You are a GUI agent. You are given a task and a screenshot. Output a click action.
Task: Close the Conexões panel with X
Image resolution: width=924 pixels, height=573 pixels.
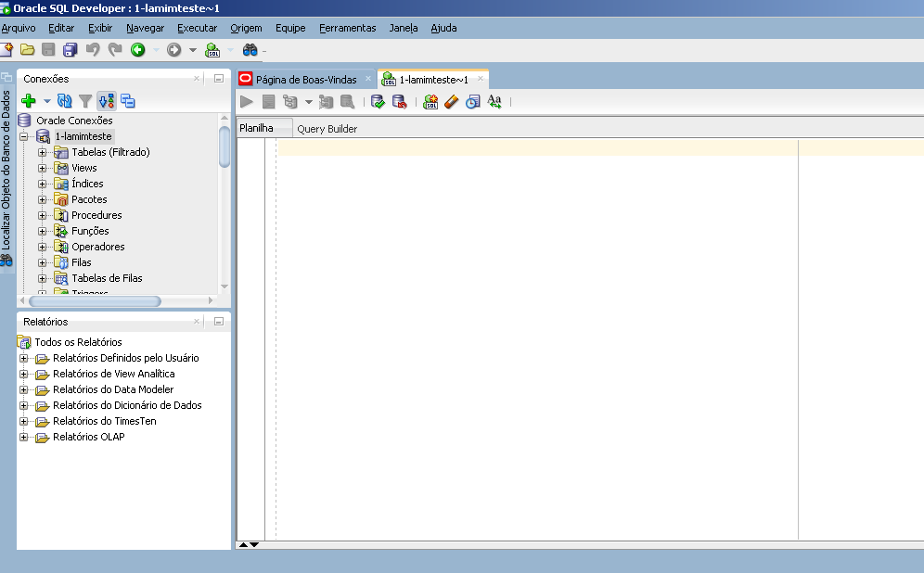(x=197, y=78)
